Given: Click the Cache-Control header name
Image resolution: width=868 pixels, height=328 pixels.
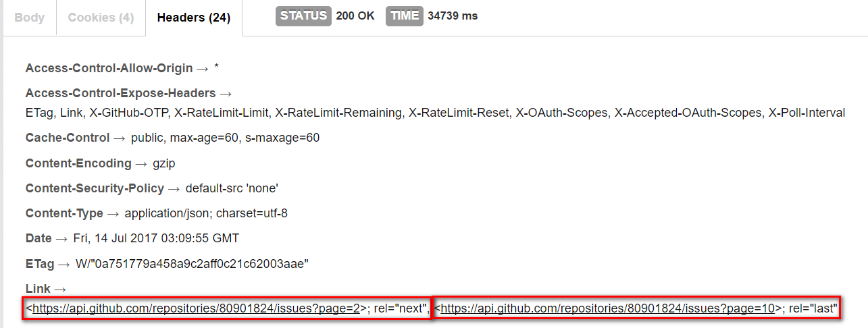Looking at the screenshot, I should click(x=68, y=138).
